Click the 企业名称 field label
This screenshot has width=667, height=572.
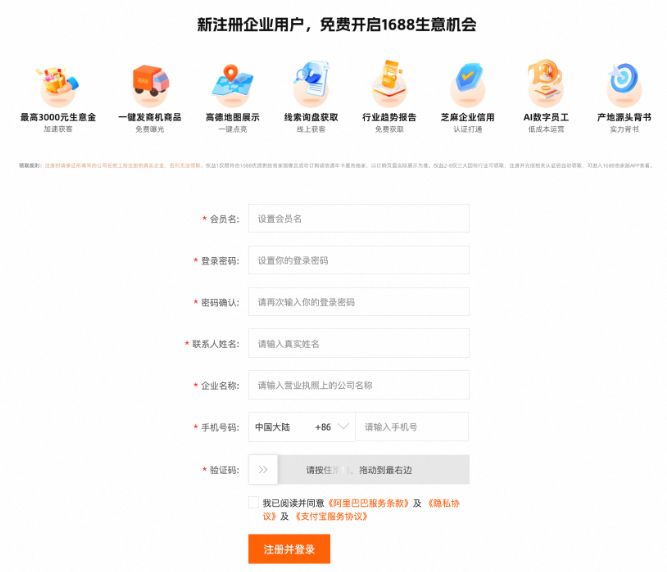pos(220,386)
